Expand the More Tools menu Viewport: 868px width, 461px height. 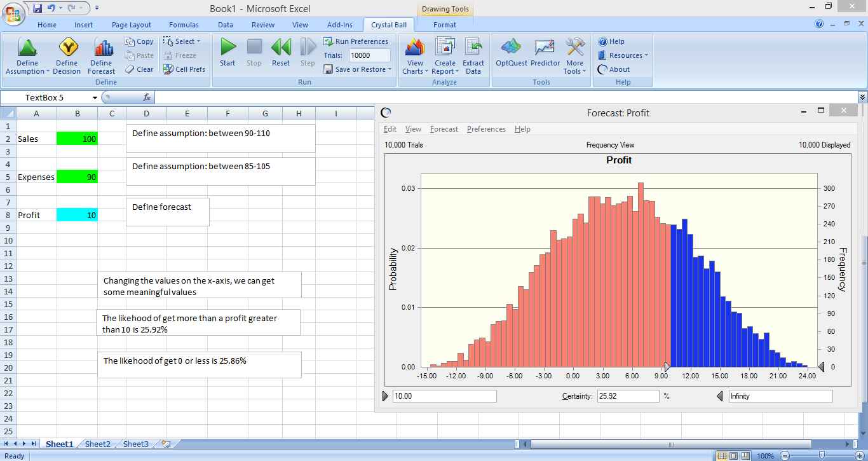pyautogui.click(x=574, y=55)
